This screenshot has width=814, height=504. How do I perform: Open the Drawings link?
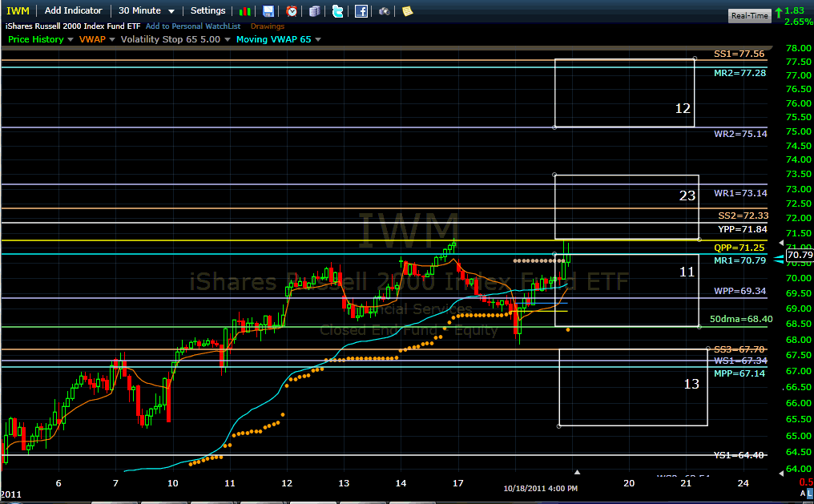(268, 26)
